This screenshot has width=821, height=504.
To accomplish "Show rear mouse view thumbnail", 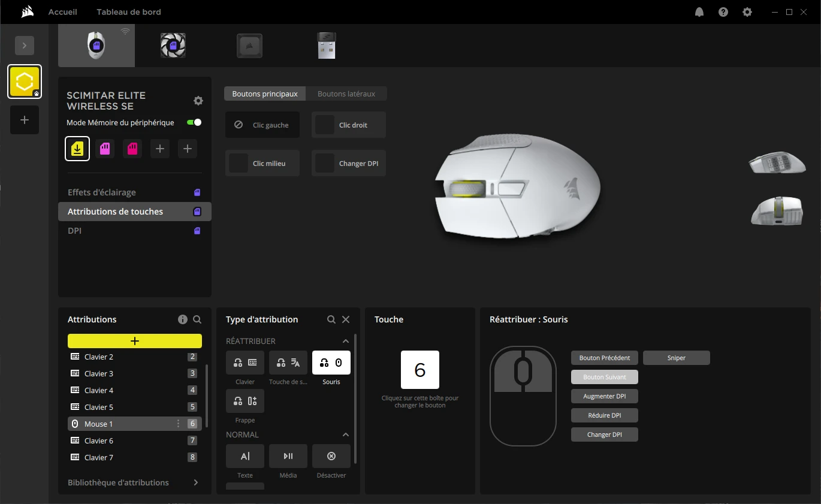I will (x=777, y=211).
